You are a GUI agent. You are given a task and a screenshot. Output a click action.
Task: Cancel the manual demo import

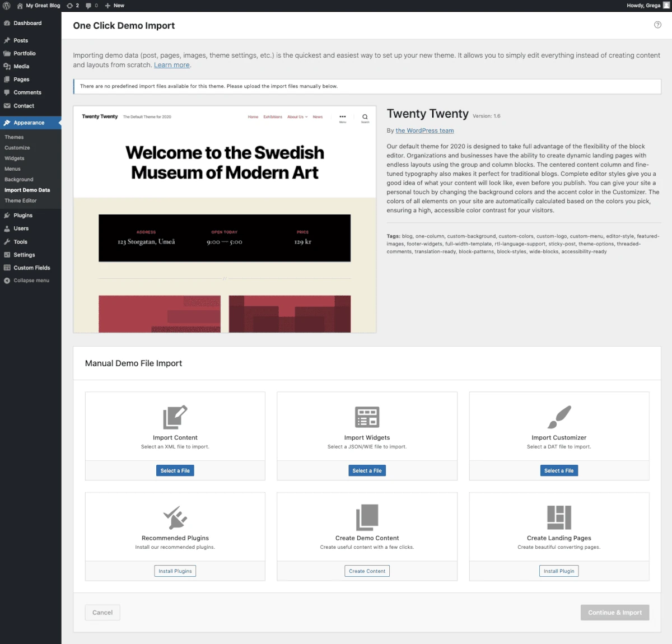point(102,613)
